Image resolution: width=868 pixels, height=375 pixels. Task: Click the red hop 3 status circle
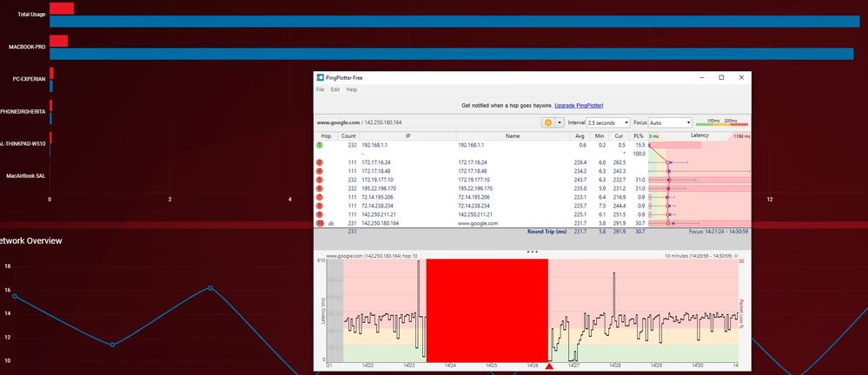[320, 162]
